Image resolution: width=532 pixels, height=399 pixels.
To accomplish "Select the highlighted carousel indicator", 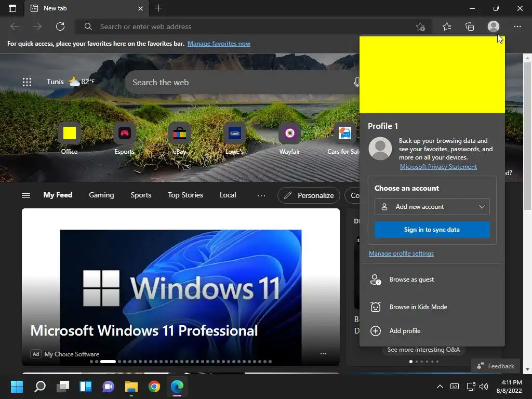I will click(x=108, y=362).
